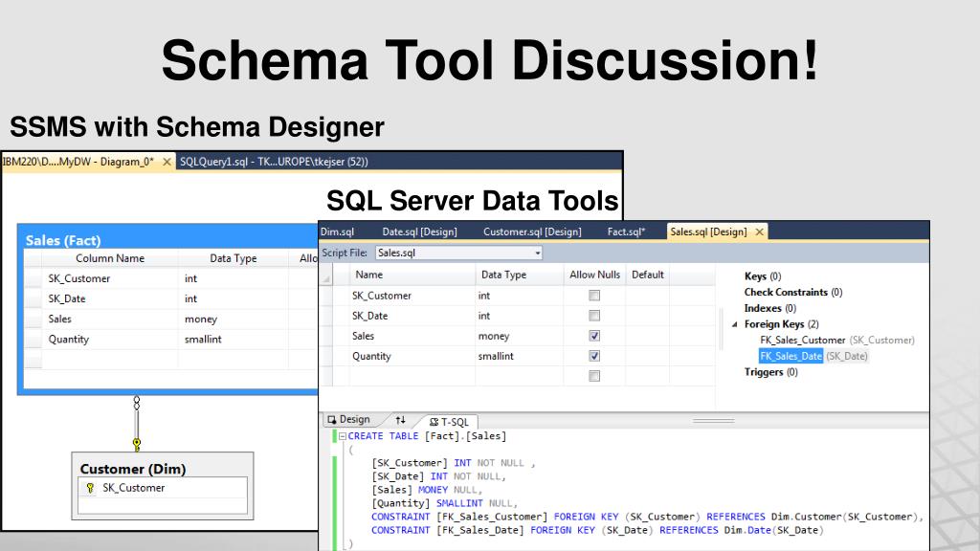
Task: Switch to the Customer.sql [Design] tab
Action: 531,231
